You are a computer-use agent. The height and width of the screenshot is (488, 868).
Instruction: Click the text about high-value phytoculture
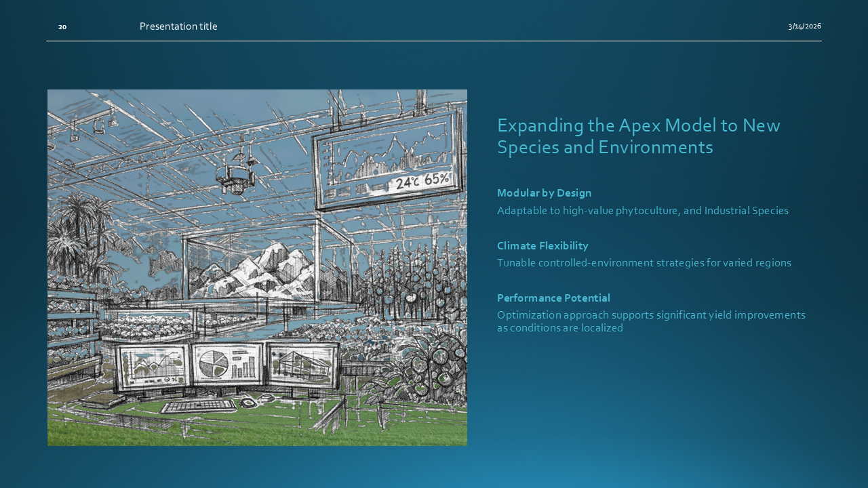tap(642, 211)
